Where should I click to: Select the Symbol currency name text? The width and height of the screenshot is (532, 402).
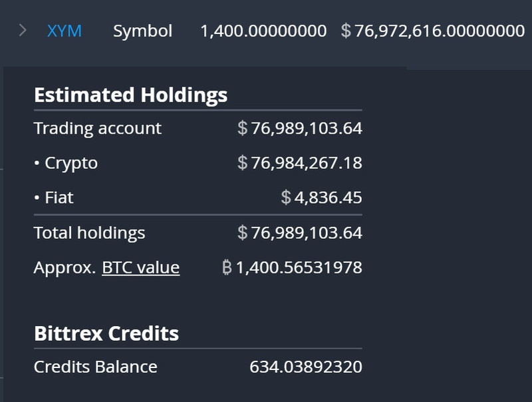pos(142,31)
